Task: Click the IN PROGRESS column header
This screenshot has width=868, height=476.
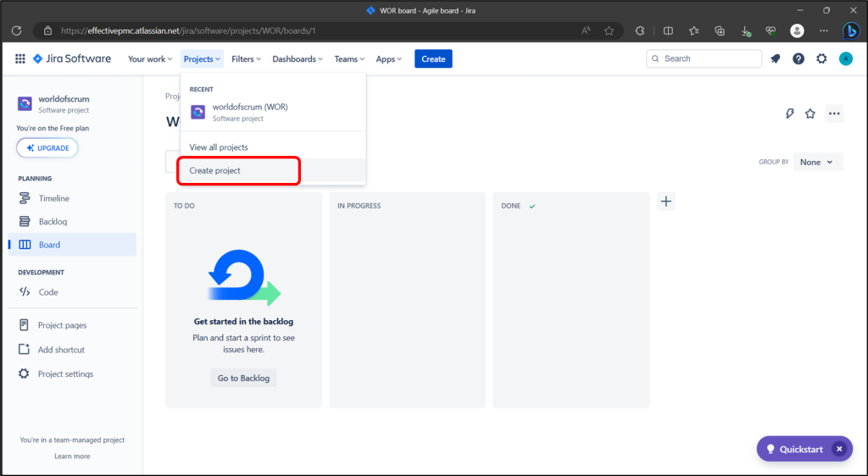Action: 359,206
